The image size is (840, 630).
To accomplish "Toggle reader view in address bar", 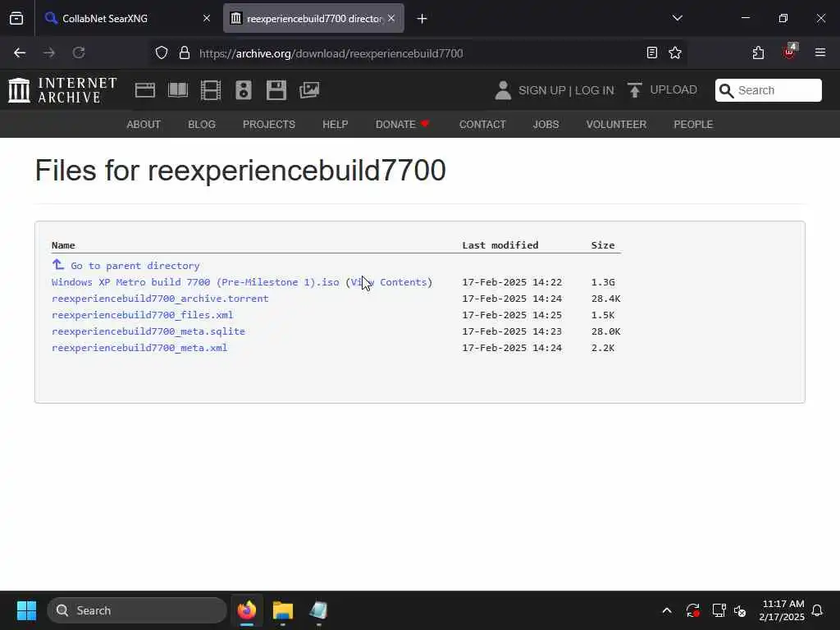I will [x=652, y=52].
